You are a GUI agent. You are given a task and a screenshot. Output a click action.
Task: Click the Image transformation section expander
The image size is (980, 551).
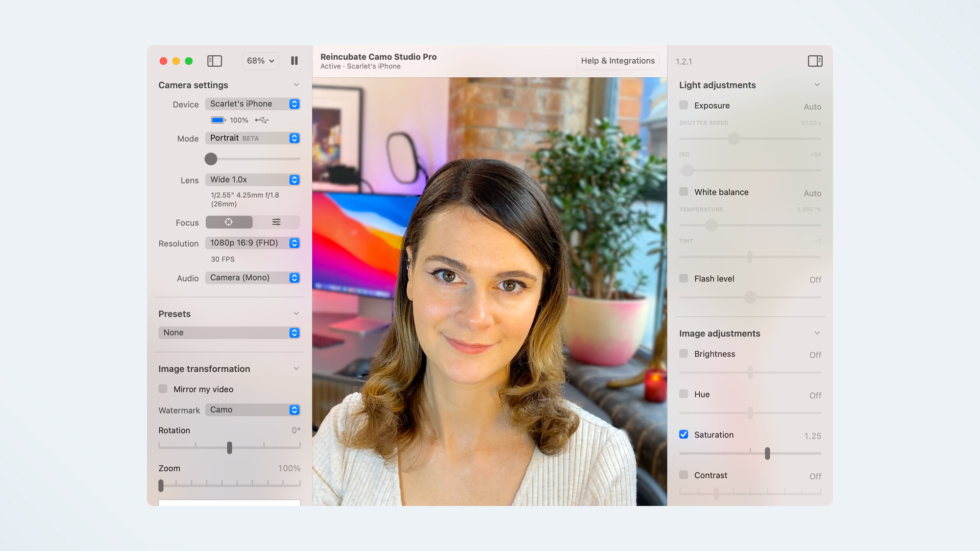pyautogui.click(x=297, y=369)
